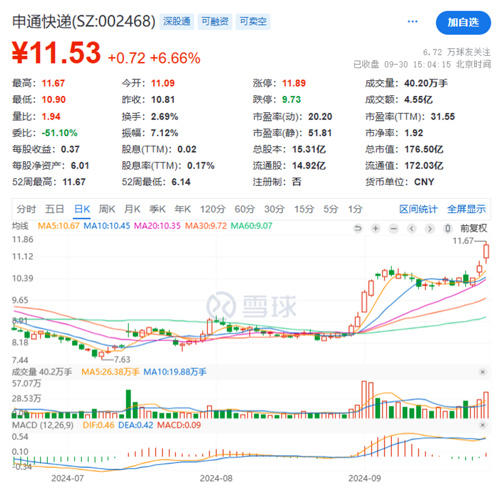Move chart right with right arrow icon

click(430, 228)
